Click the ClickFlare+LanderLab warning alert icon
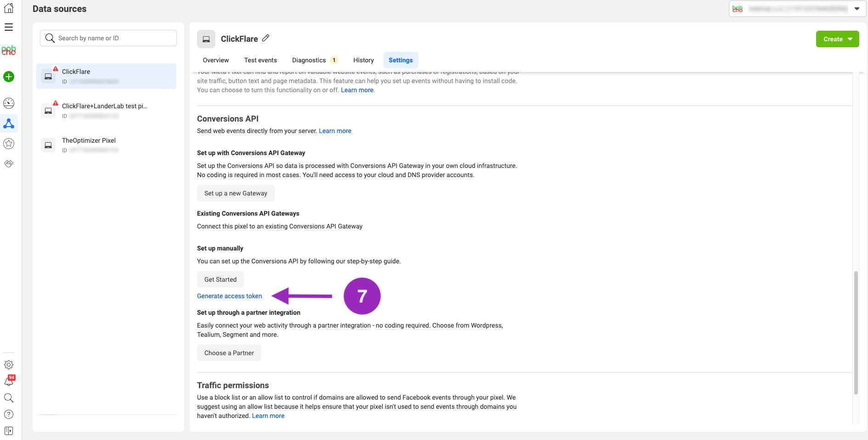The height and width of the screenshot is (440, 868). pos(56,103)
